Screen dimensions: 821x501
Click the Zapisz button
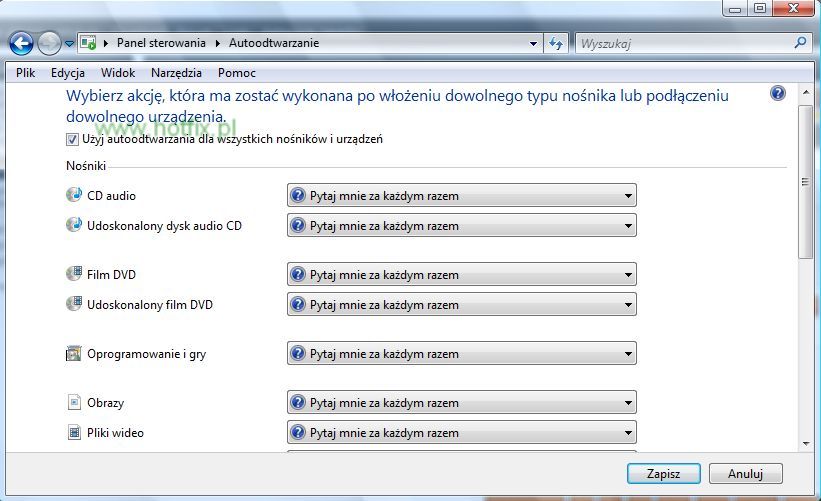point(663,474)
